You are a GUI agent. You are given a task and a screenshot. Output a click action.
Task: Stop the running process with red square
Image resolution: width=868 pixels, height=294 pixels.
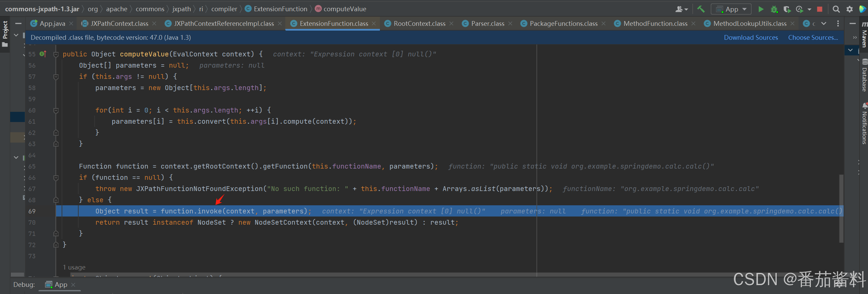[820, 9]
